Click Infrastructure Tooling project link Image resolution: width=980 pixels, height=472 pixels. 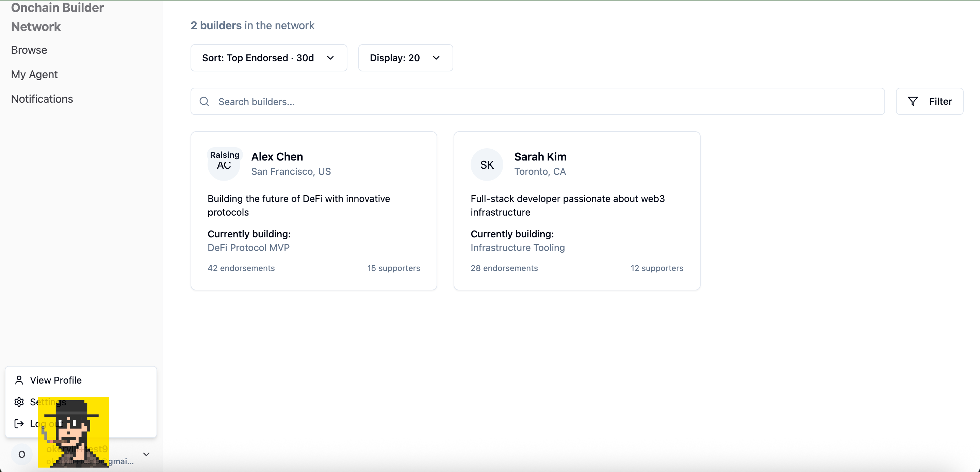517,248
